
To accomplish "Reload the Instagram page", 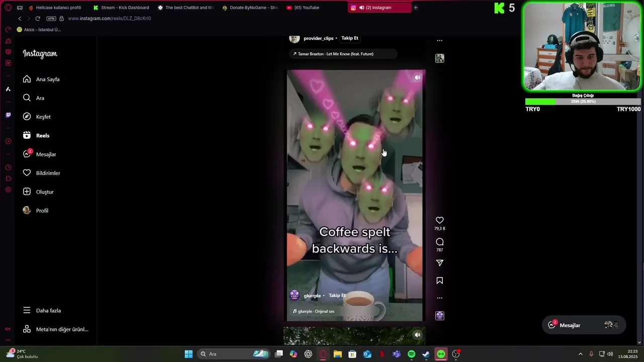I will pyautogui.click(x=37, y=19).
